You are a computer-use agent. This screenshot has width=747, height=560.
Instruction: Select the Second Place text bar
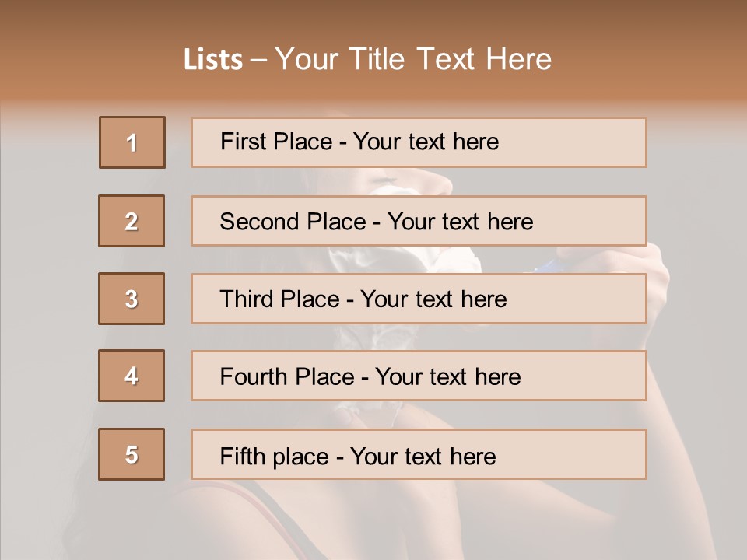click(419, 221)
